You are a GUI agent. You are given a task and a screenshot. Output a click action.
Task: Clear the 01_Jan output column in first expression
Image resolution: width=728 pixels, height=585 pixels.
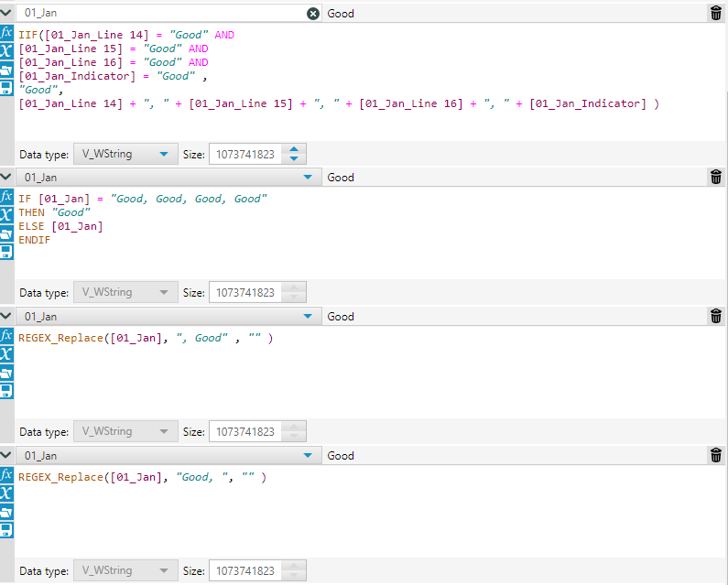pyautogui.click(x=313, y=14)
